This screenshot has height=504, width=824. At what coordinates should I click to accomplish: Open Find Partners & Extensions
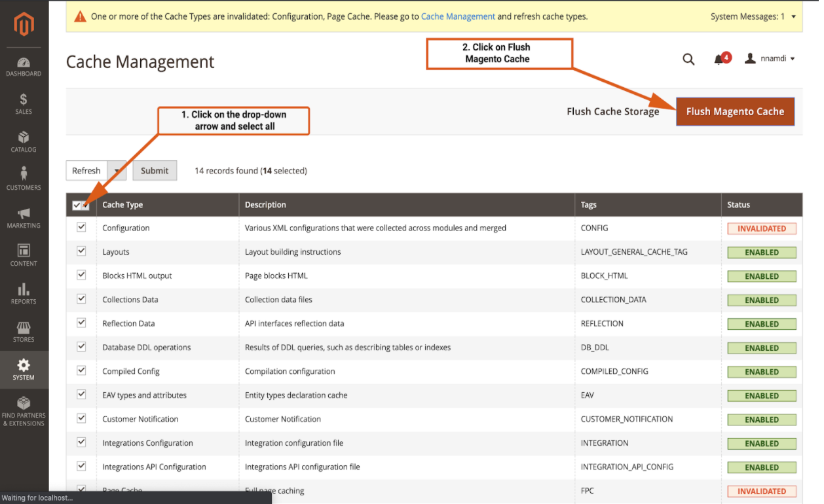pos(24,412)
